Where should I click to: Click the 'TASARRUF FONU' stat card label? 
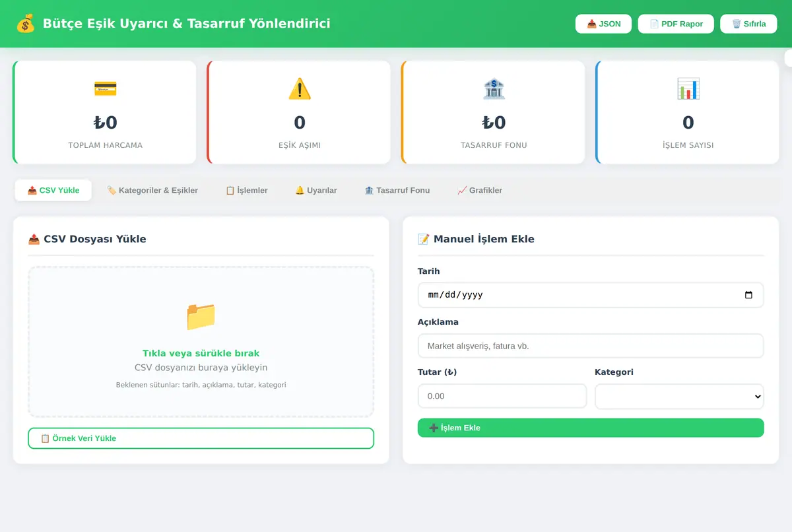(x=494, y=145)
